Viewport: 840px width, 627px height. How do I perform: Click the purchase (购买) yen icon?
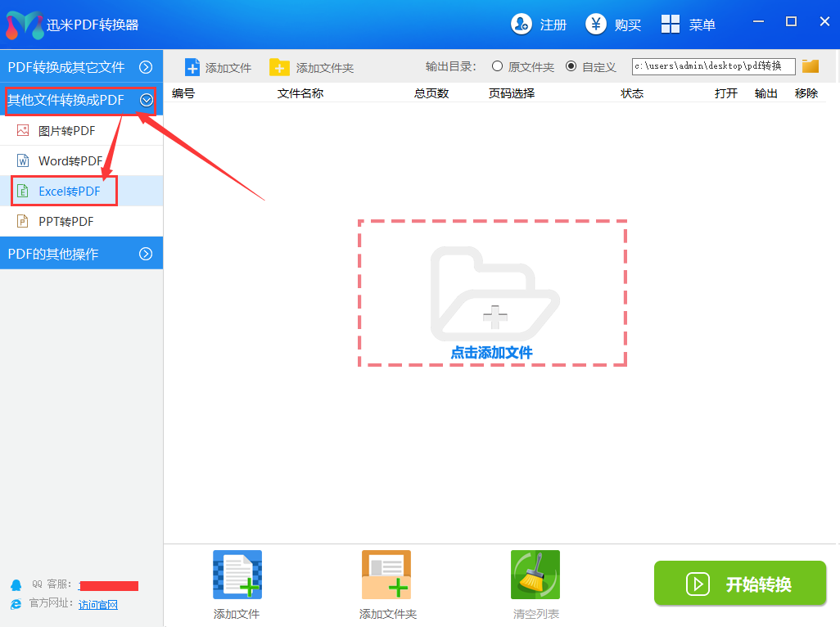pyautogui.click(x=596, y=25)
